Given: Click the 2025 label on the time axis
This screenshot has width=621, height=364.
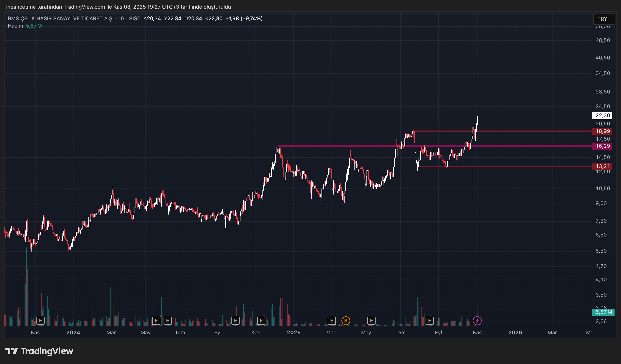Looking at the screenshot, I should (x=294, y=333).
